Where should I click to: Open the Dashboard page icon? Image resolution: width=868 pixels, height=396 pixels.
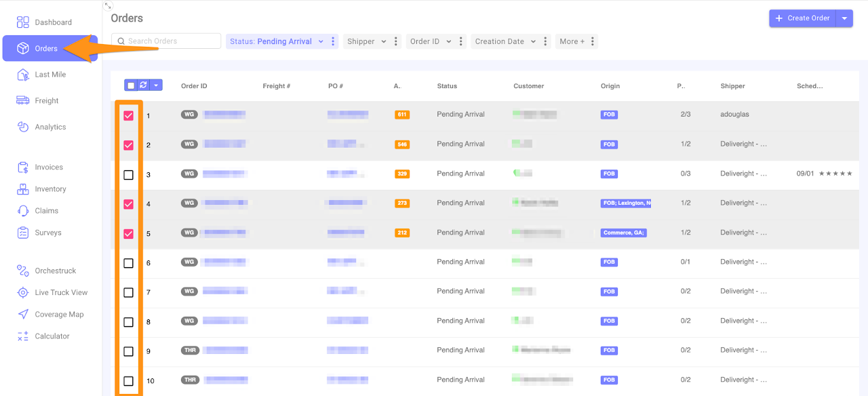tap(23, 22)
